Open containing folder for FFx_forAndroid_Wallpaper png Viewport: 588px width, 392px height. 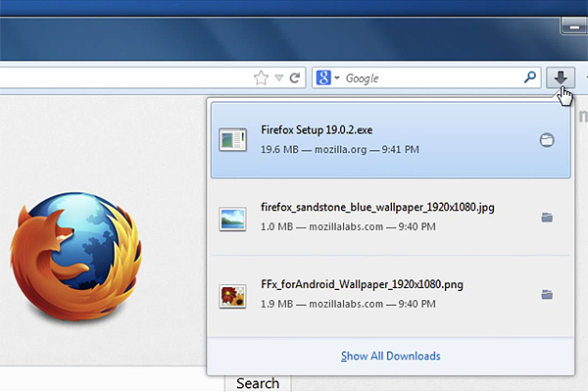(x=547, y=294)
